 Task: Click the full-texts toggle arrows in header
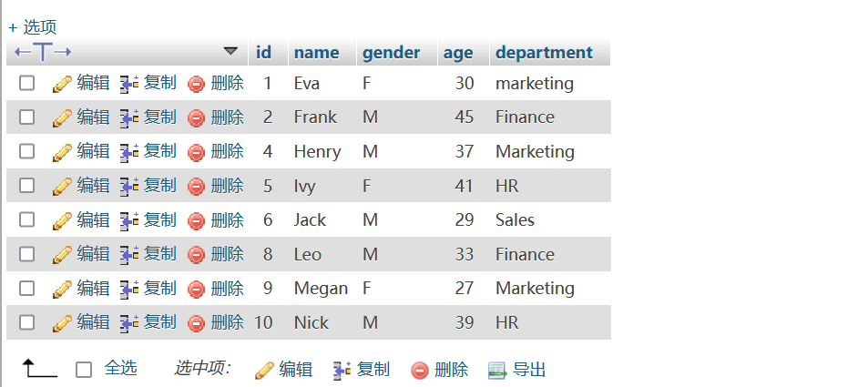click(43, 52)
